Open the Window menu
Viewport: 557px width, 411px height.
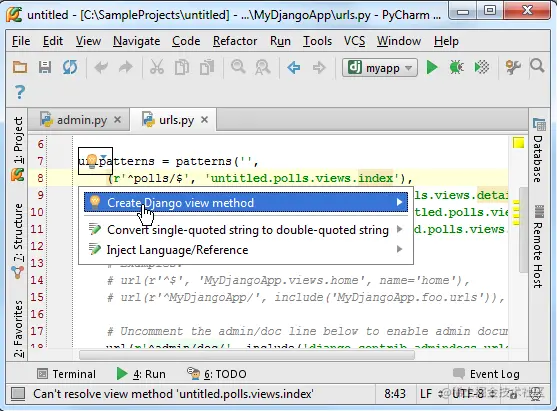tap(399, 41)
